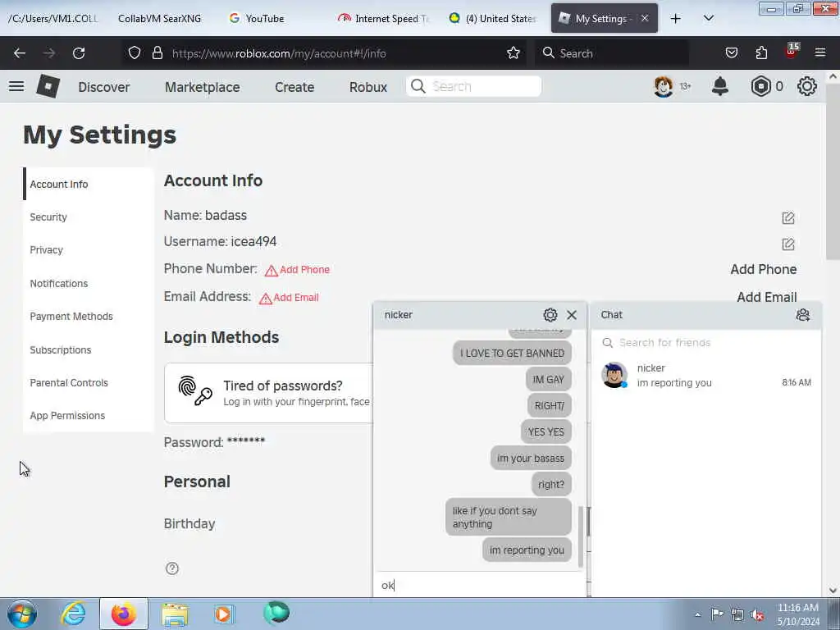Screen dimensions: 840x630
Task: Click the muted volume tray icon
Action: pyautogui.click(x=757, y=615)
